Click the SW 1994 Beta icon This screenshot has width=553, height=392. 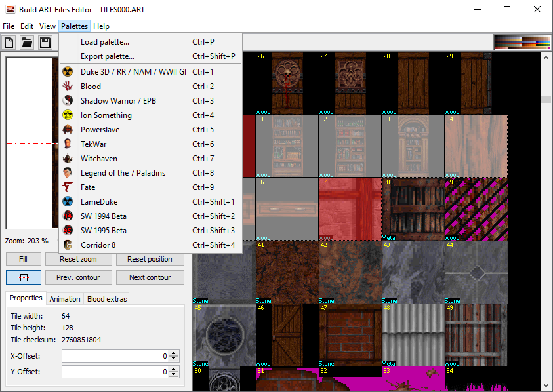pyautogui.click(x=68, y=216)
